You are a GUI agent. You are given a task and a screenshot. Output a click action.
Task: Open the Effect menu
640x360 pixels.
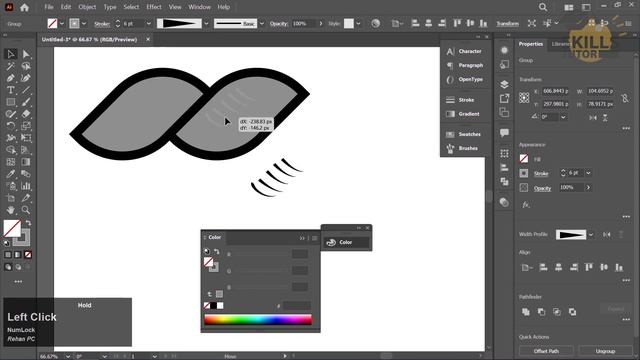point(153,7)
